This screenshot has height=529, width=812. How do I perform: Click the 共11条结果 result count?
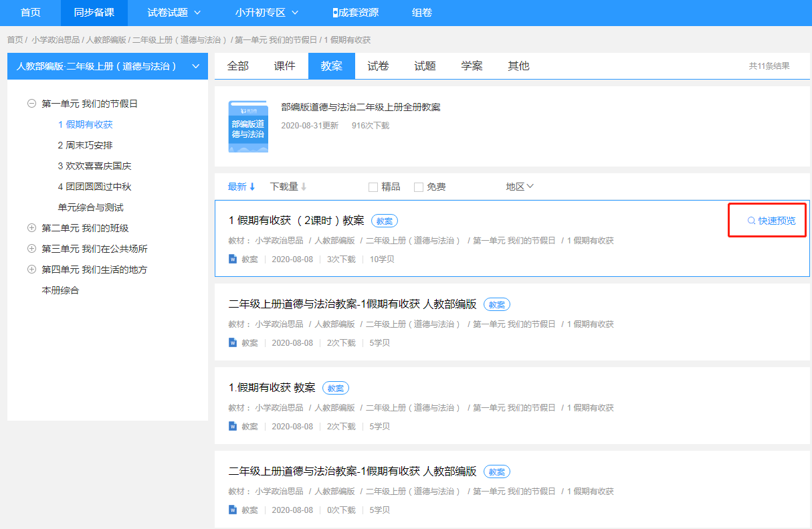(769, 66)
